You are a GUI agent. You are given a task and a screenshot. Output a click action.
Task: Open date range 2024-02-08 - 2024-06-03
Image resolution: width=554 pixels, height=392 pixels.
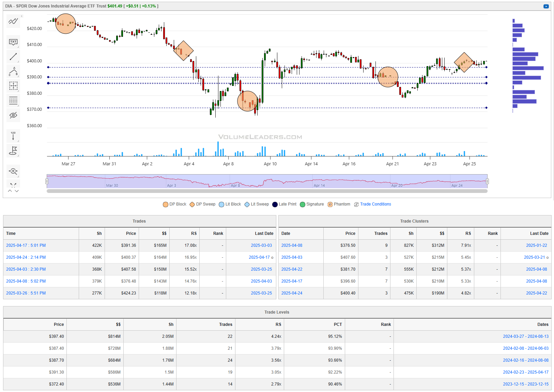526,348
